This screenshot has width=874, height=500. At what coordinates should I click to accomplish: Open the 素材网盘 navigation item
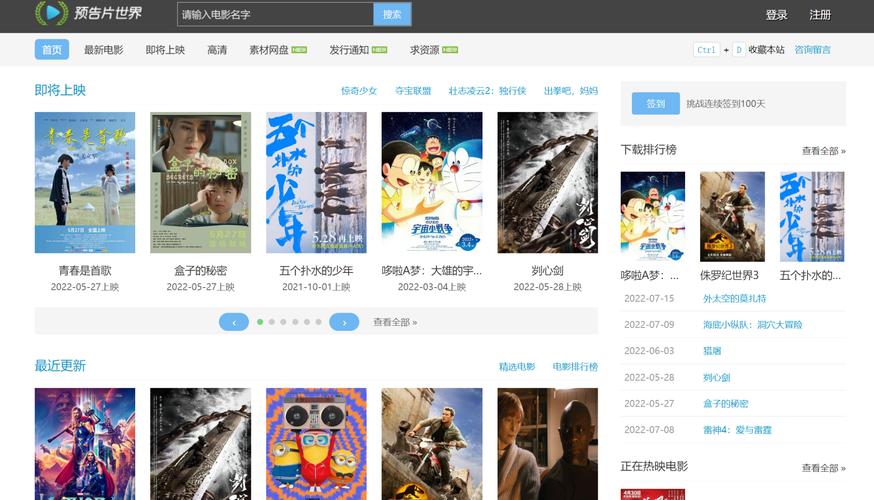[x=278, y=50]
